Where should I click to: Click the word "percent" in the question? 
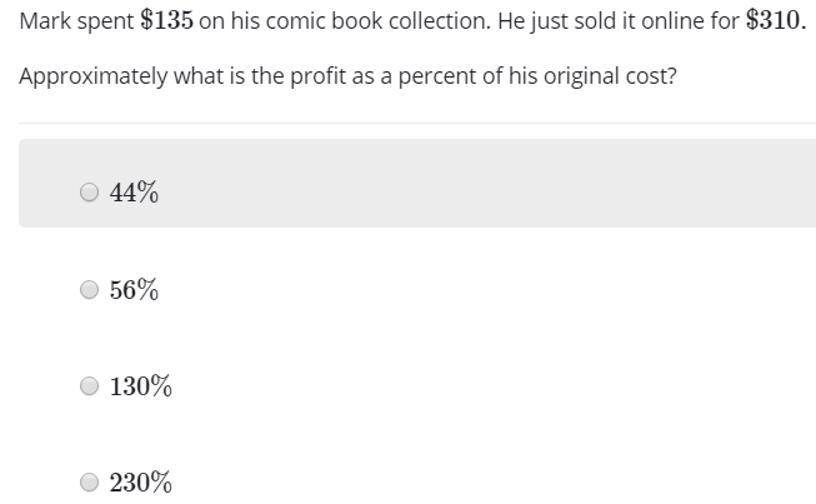pos(435,77)
